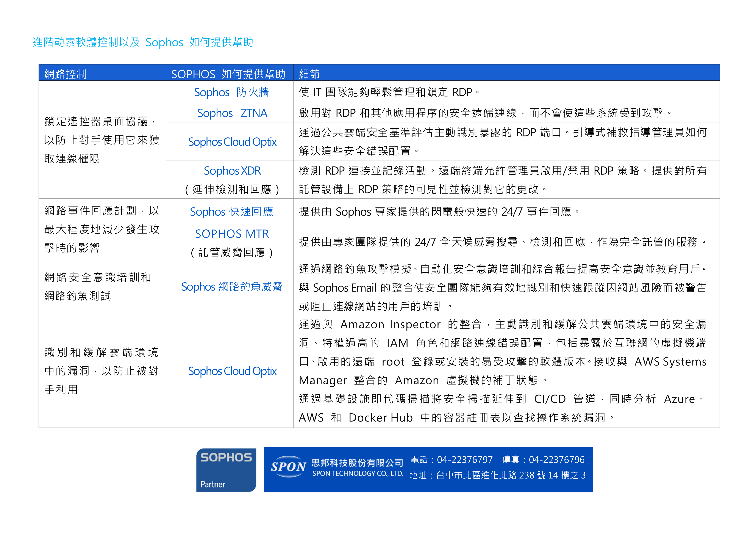
Task: Click the fax number 傳真：04-22376796
Action: point(543,460)
